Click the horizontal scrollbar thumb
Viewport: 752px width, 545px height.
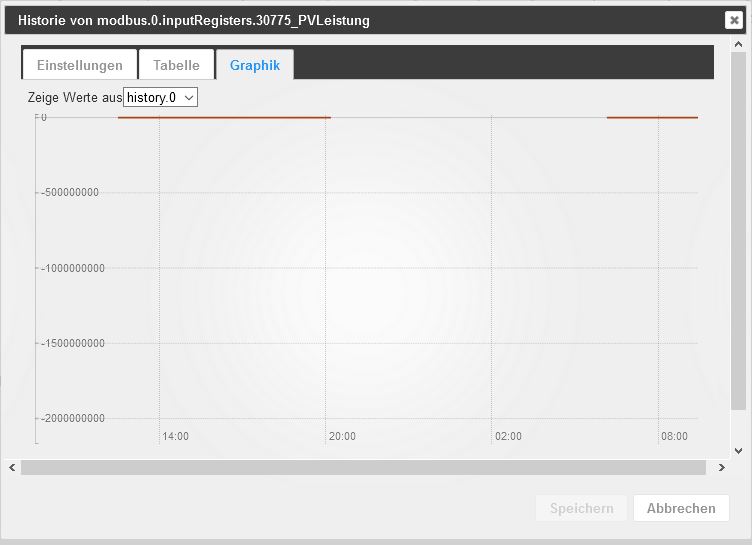coord(363,467)
